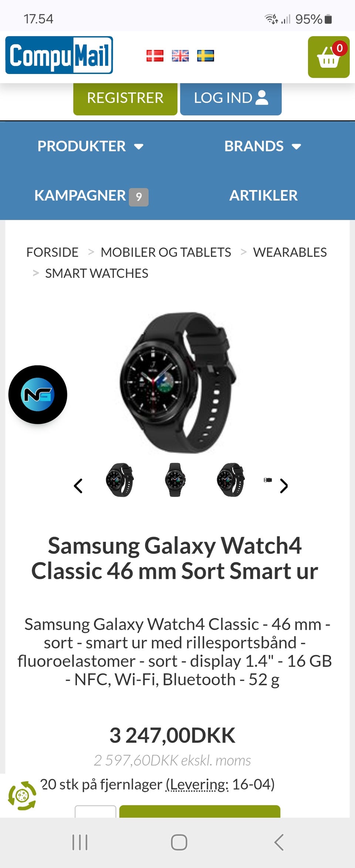Show previous thumbnails with left arrow

point(78,486)
